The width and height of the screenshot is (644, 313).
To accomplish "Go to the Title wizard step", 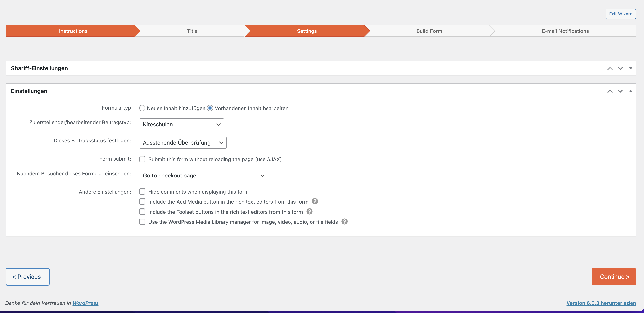I will pos(192,31).
